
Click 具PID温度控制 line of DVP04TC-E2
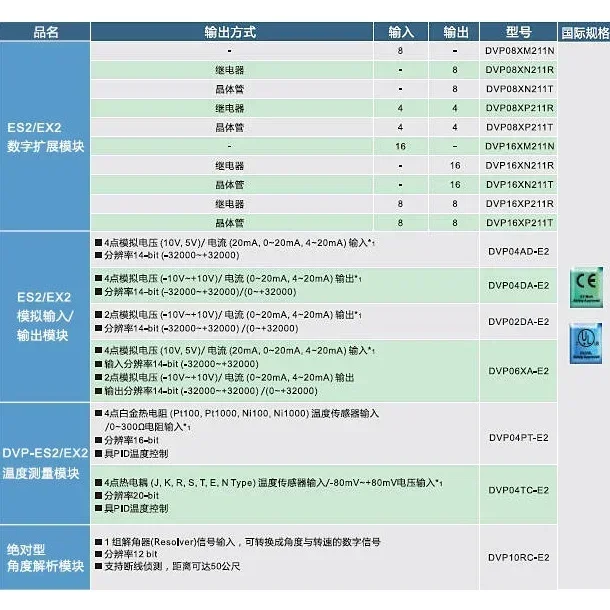point(132,508)
